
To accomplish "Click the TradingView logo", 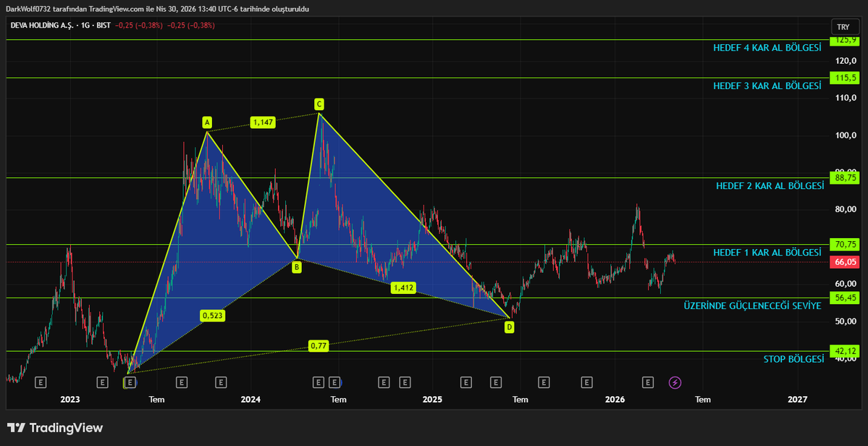I will point(55,428).
